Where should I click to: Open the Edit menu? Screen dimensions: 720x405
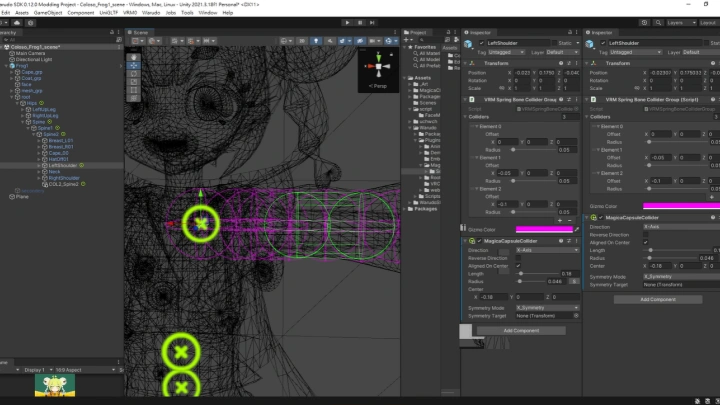pyautogui.click(x=6, y=13)
